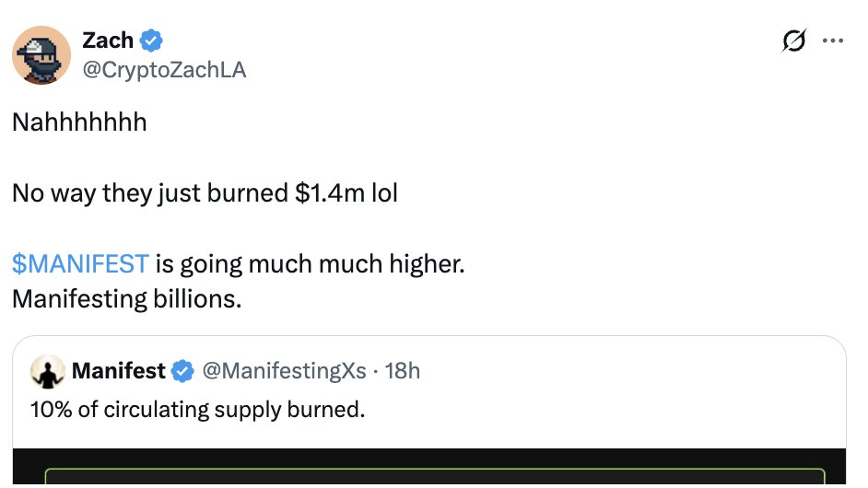
Task: Open the three-dot more options menu
Action: (833, 41)
